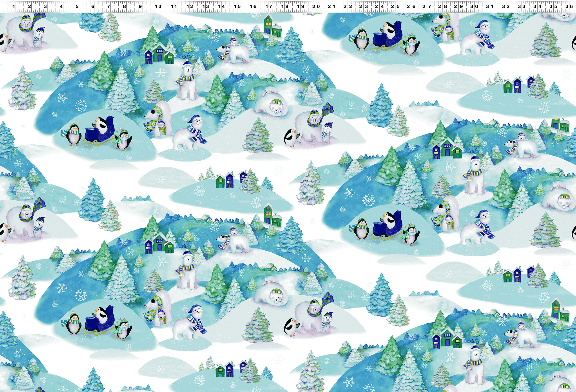This screenshot has width=576, height=392.
Task: Pick the 12 inch ruler mark
Action: 190,6
